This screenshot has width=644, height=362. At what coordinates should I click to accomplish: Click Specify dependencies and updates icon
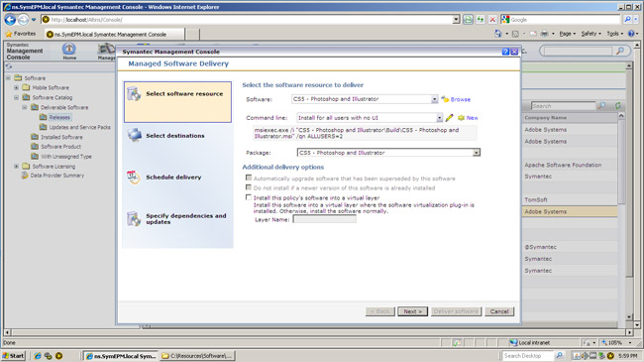[134, 218]
